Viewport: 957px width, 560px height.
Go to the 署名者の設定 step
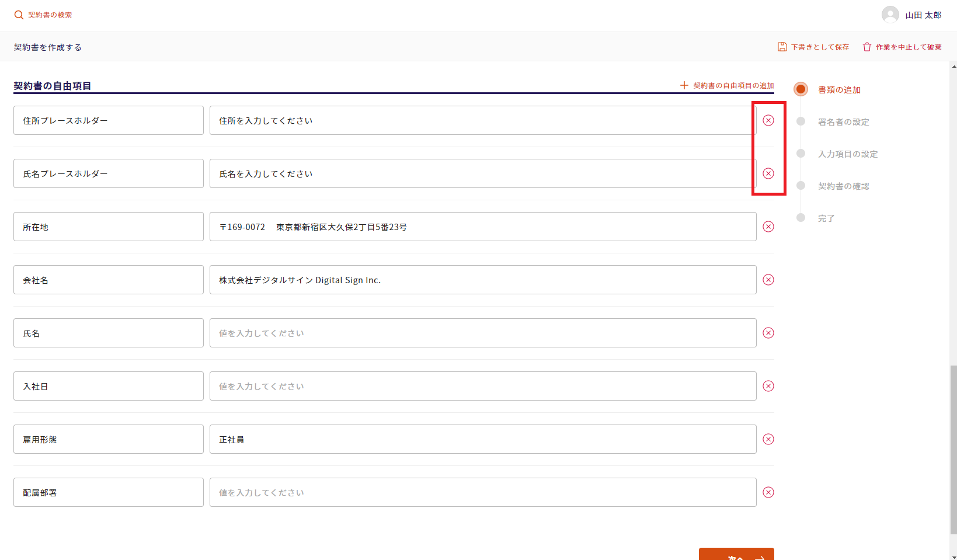[843, 122]
